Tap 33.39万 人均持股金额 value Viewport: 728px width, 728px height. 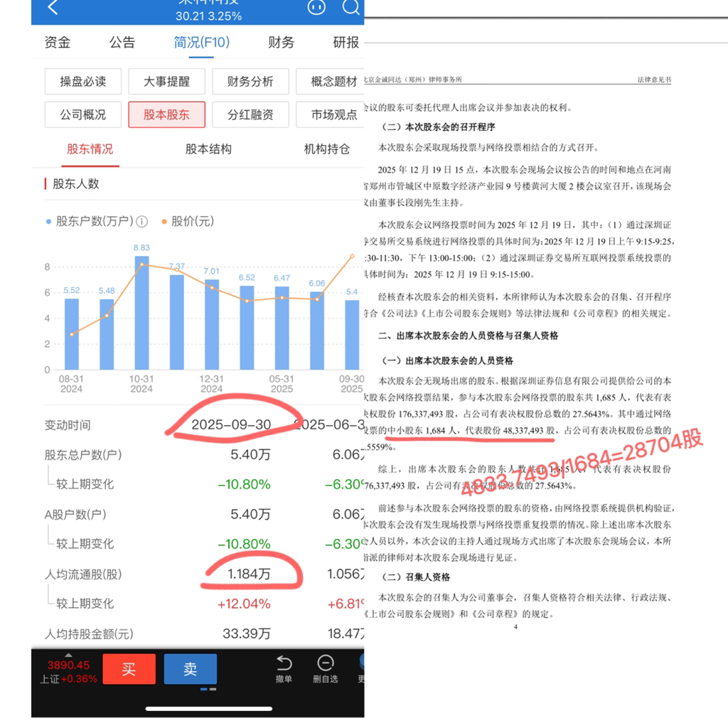(247, 633)
